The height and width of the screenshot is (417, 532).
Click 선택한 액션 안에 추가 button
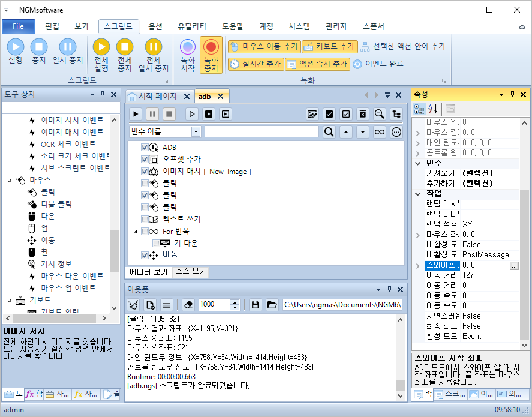tap(403, 46)
